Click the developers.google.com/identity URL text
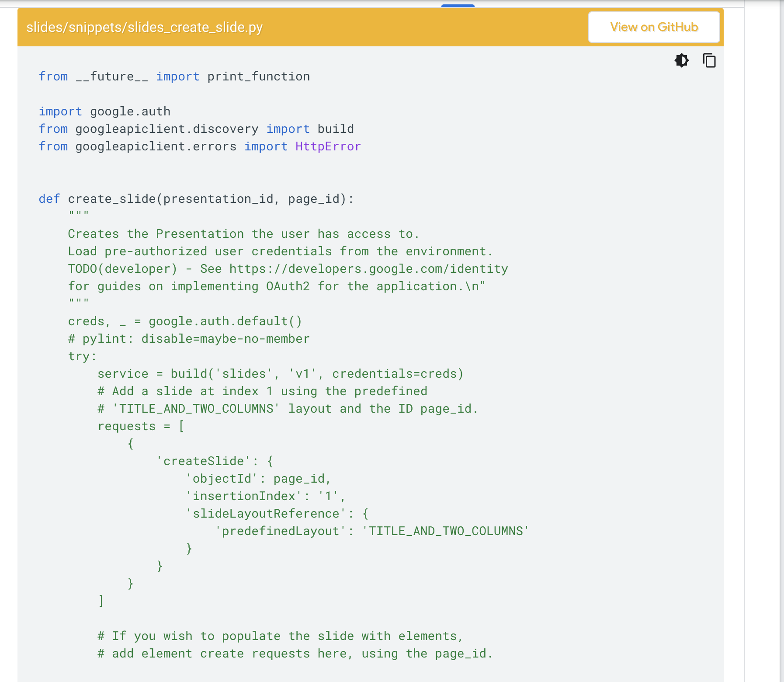Image resolution: width=784 pixels, height=682 pixels. [x=368, y=269]
